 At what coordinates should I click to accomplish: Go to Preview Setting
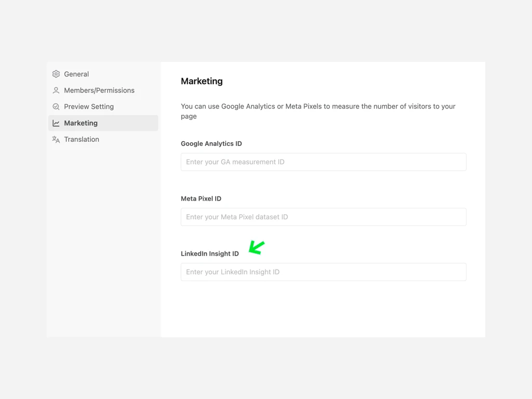coord(103,107)
